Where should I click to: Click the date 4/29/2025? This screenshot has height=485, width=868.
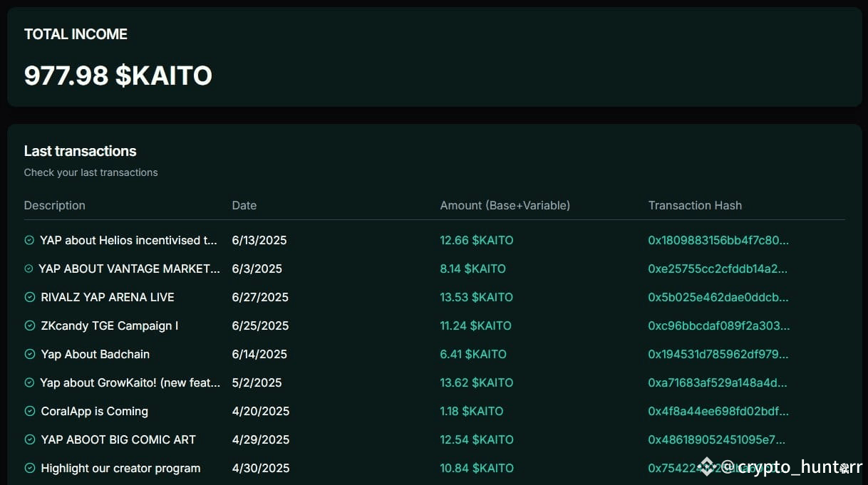(x=261, y=440)
